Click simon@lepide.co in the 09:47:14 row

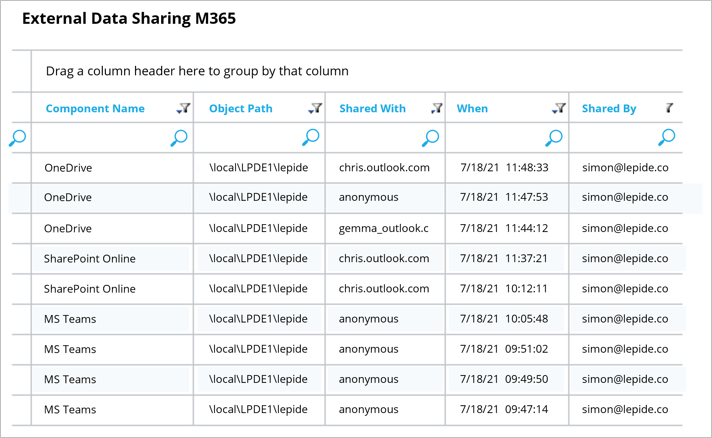tap(625, 409)
